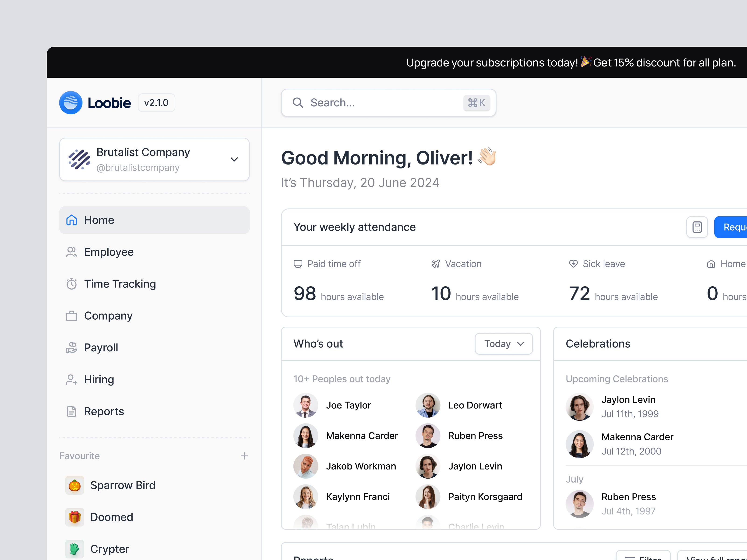The width and height of the screenshot is (747, 560).
Task: Select the Reports document icon
Action: [x=72, y=411]
